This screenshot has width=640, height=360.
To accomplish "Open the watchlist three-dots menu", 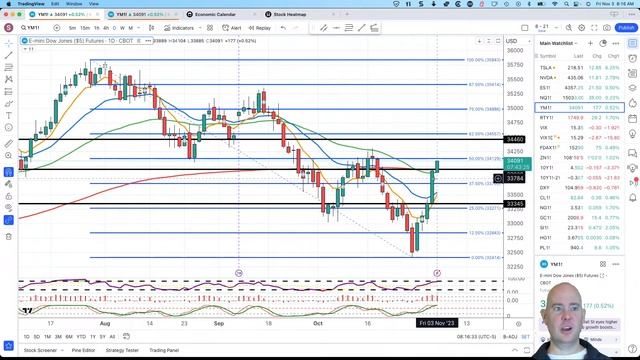I will coord(616,43).
